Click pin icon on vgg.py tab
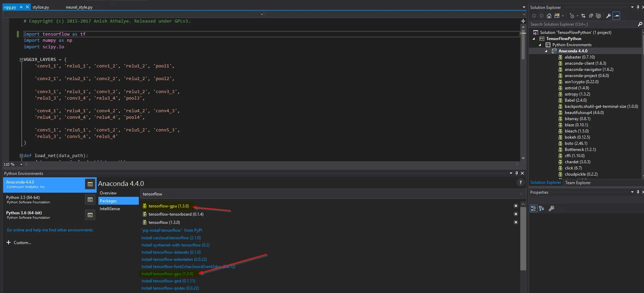The width and height of the screenshot is (644, 293). (x=21, y=7)
